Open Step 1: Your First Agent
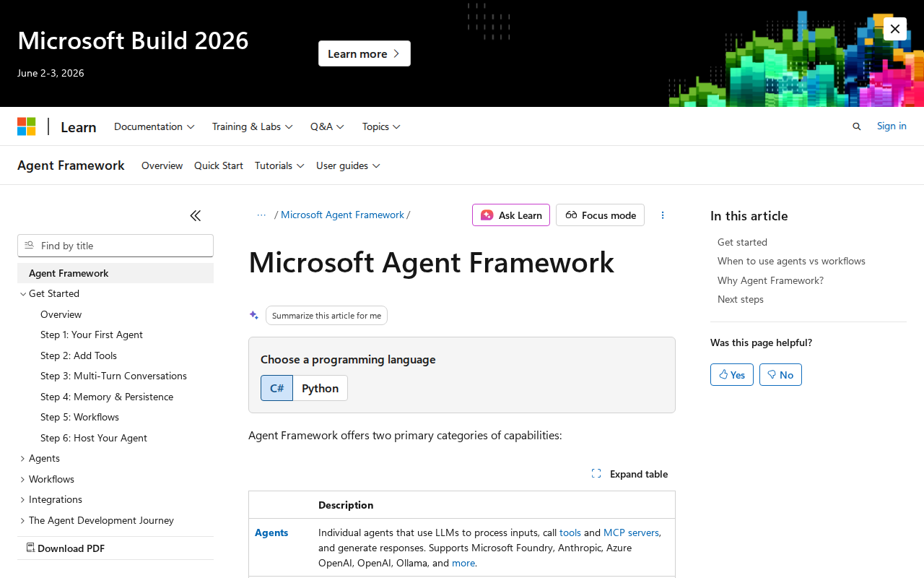924x578 pixels. point(92,335)
